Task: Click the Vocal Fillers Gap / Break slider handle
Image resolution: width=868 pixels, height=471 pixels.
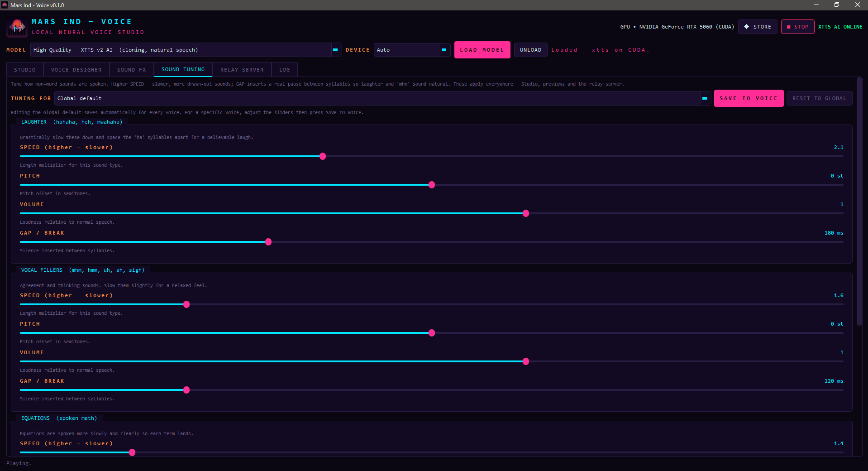Action: click(x=186, y=390)
